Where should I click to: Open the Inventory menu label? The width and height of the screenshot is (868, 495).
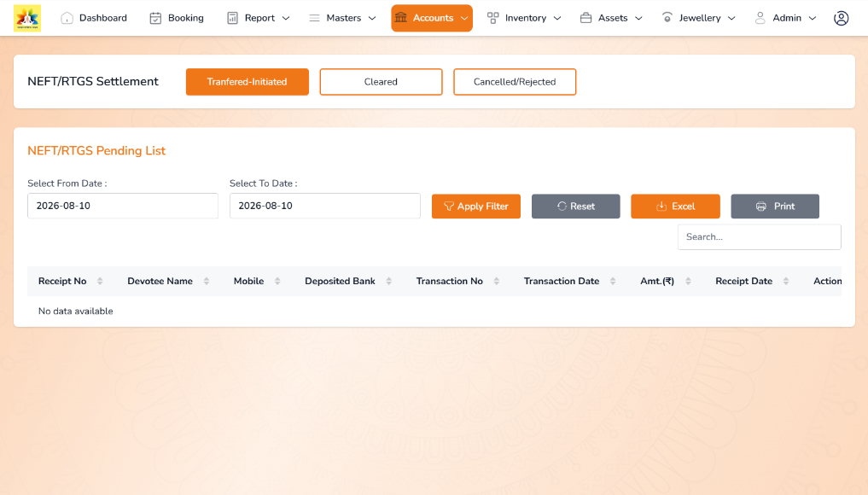point(526,18)
